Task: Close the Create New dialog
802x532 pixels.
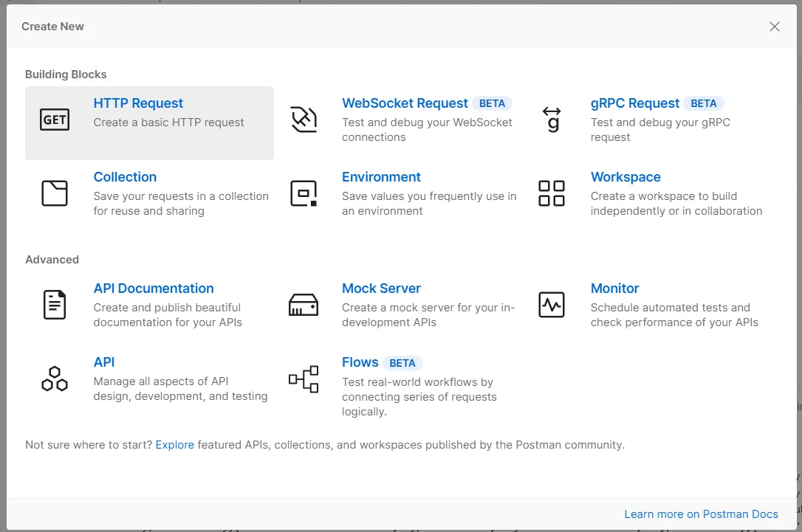Action: coord(775,27)
